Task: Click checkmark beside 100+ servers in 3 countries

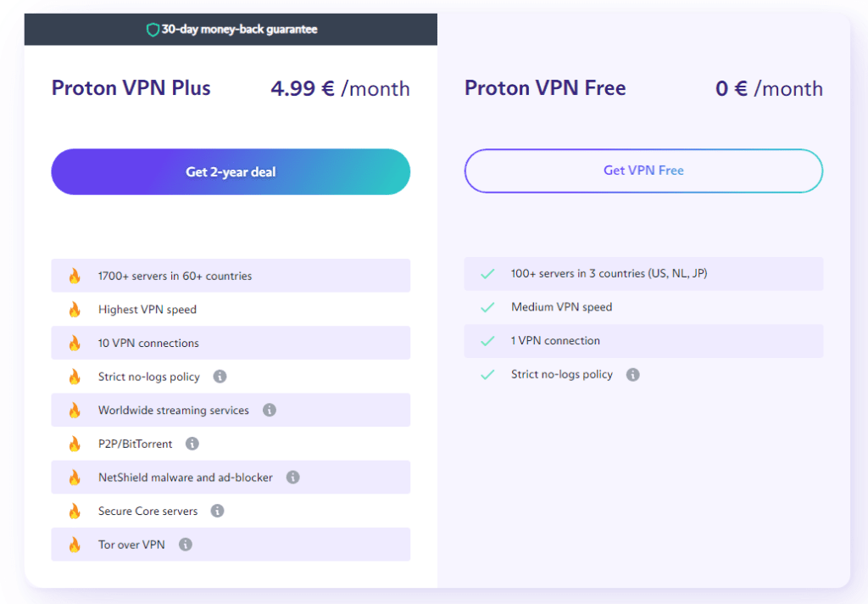Action: (x=487, y=274)
